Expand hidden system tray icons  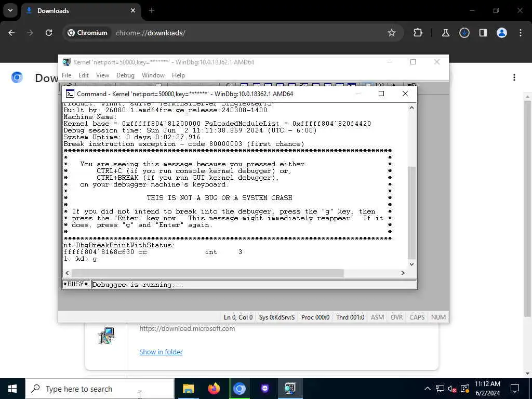pos(428,389)
